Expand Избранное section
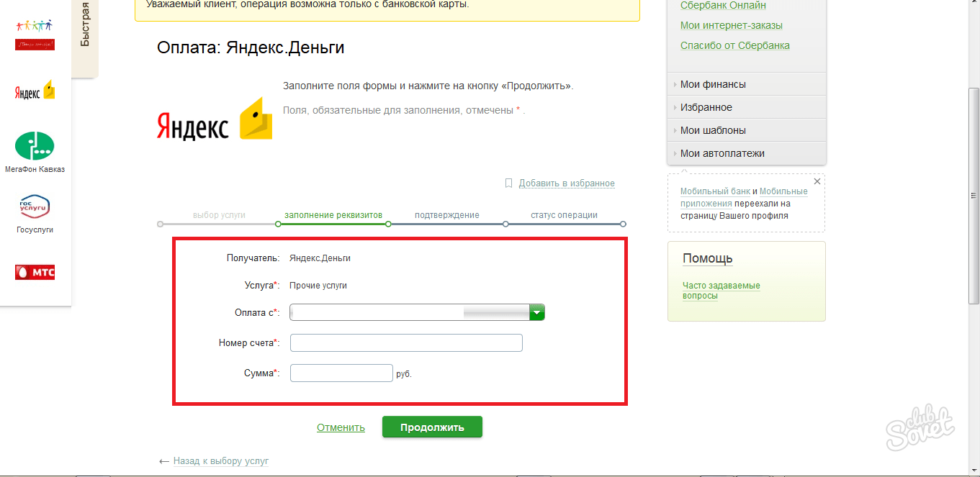The image size is (980, 477). tap(747, 107)
